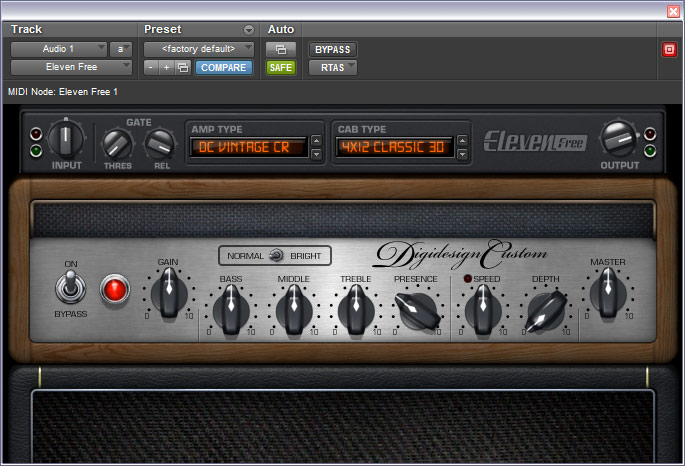Screen dimensions: 685x466
Task: Click the OUTPUT knob
Action: click(619, 139)
